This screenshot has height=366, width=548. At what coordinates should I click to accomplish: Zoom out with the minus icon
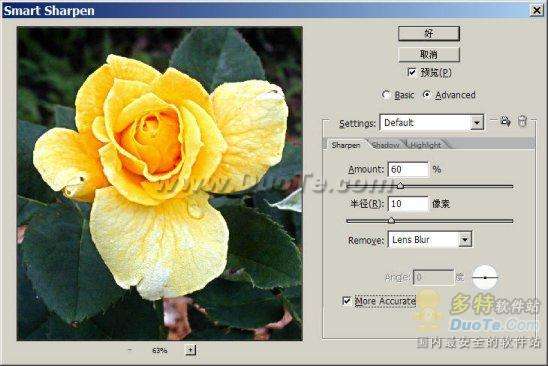[130, 350]
